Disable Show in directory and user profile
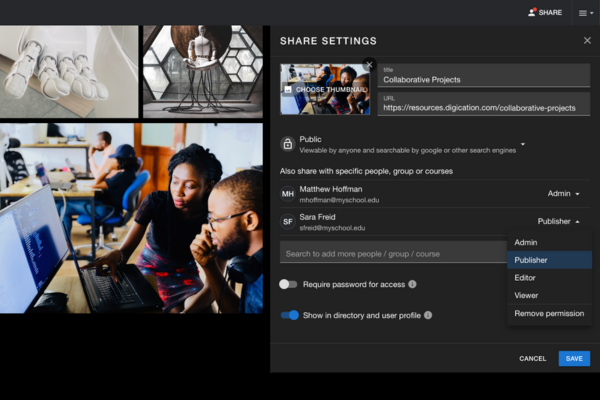The image size is (600, 400). [289, 315]
